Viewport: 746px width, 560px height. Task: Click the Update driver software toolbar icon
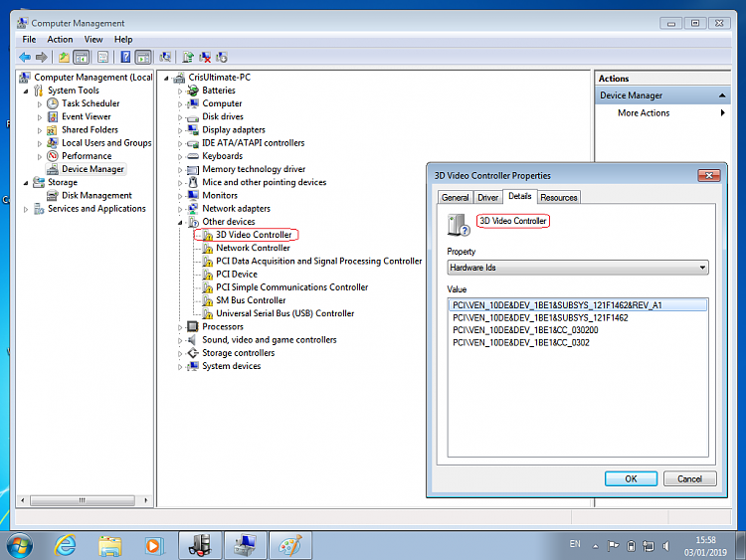(188, 58)
